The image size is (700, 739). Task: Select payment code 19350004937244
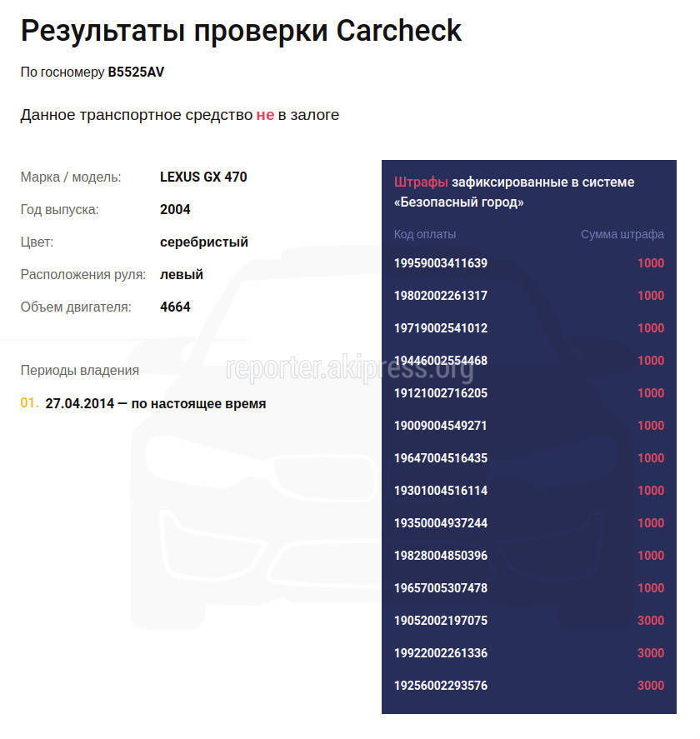coord(441,523)
